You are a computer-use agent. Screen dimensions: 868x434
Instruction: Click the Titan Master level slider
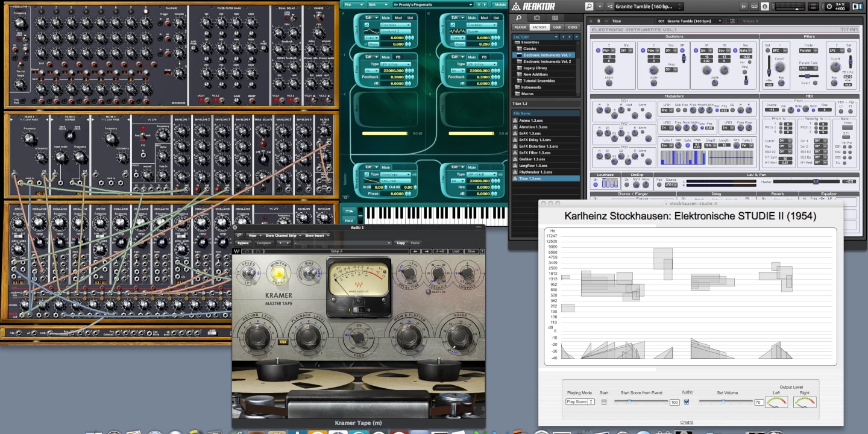coord(806,181)
